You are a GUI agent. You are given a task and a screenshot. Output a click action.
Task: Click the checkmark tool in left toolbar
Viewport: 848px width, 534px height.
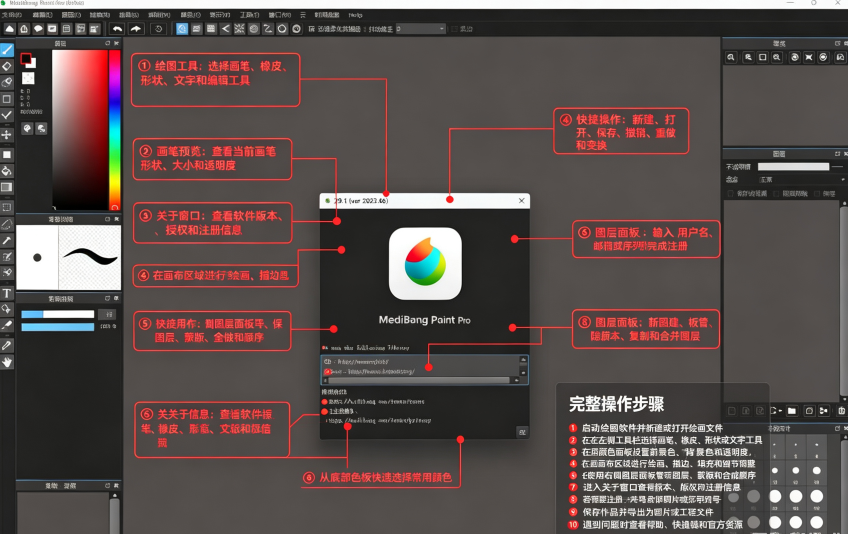tap(6, 115)
